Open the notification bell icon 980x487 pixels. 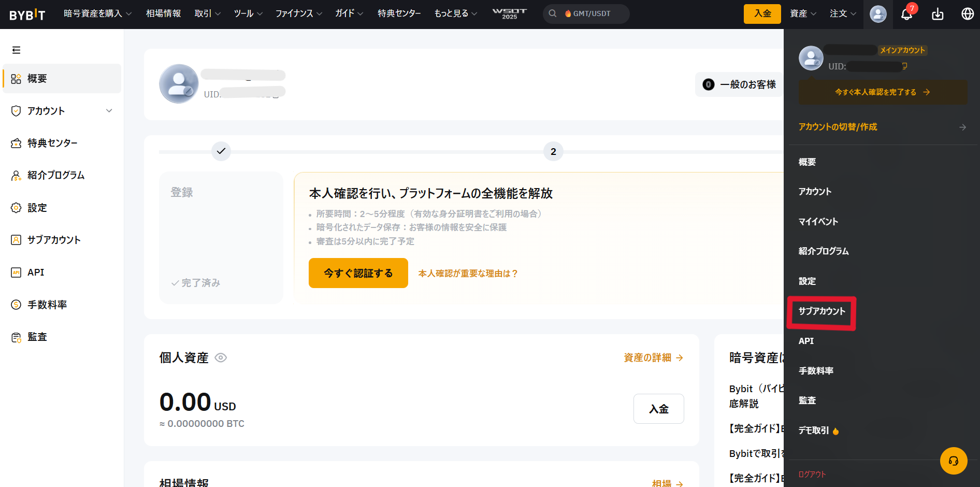[x=906, y=14]
